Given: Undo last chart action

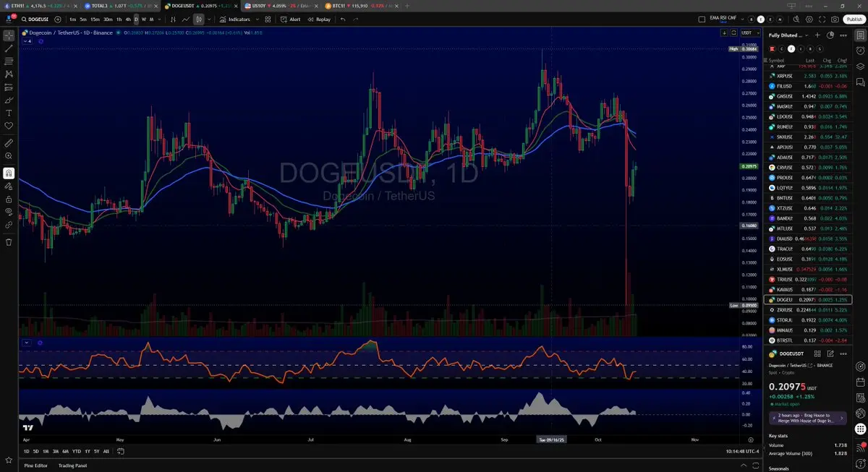Looking at the screenshot, I should pos(343,20).
